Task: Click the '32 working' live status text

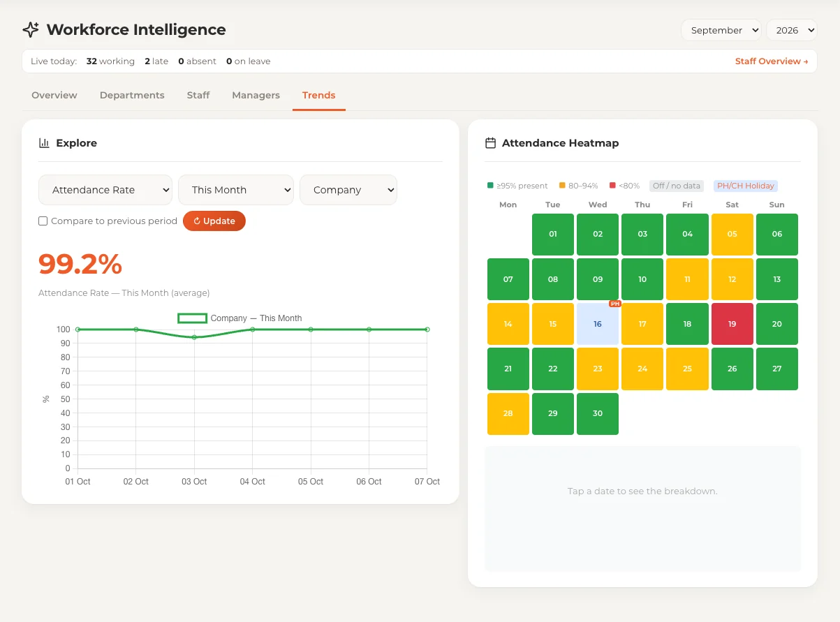Action: [110, 61]
